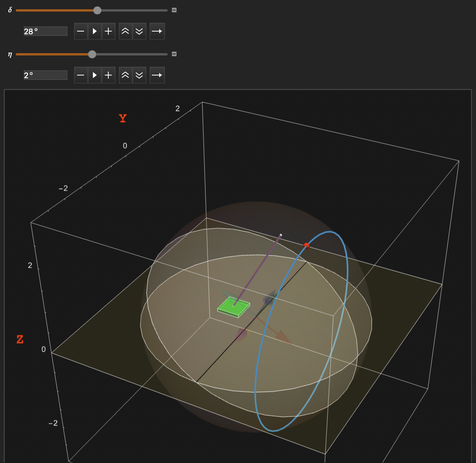Screen dimensions: 476x463
Task: Click the red Z axis label
Action: coord(20,339)
